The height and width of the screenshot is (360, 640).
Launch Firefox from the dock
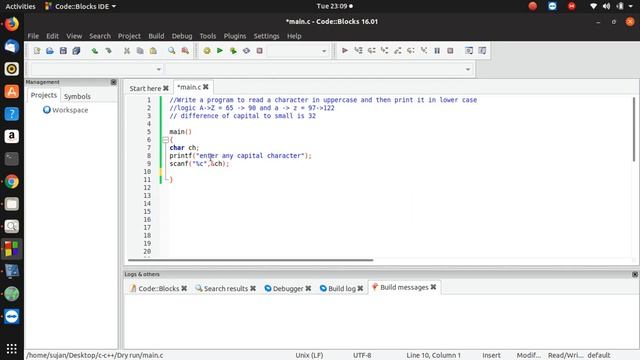pos(11,24)
